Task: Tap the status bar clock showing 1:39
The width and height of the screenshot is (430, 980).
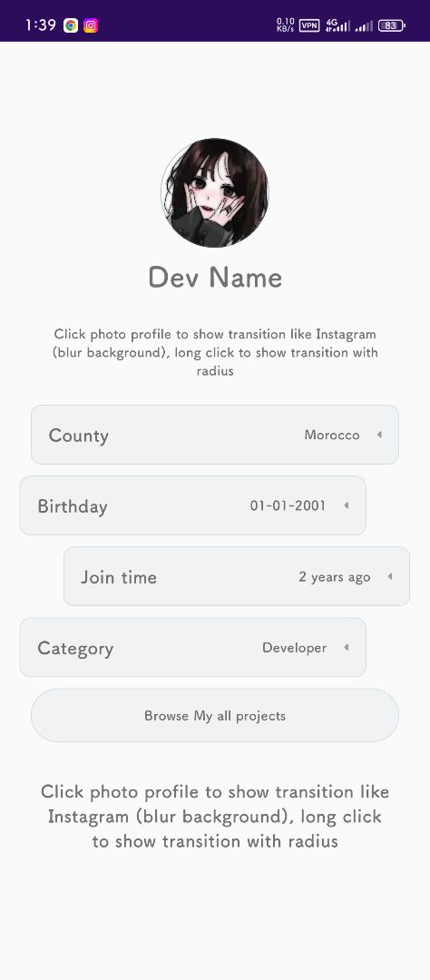Action: (x=41, y=25)
